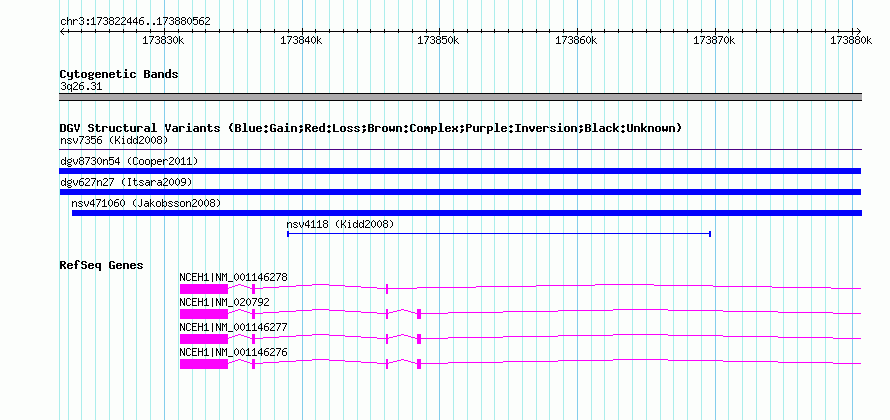Select the large magenta exon of NM_001146278
890x420 pixels.
click(x=204, y=289)
